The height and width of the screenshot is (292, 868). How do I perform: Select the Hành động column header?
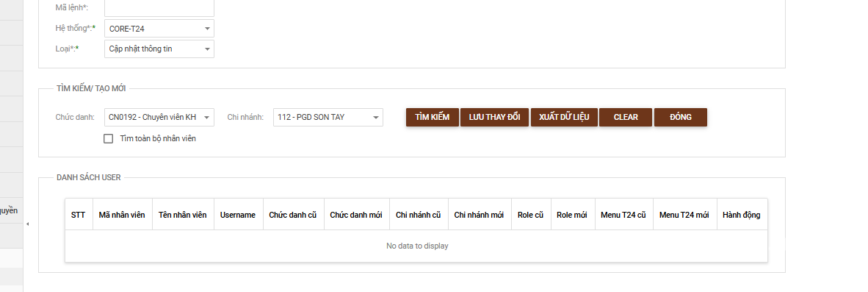(742, 215)
